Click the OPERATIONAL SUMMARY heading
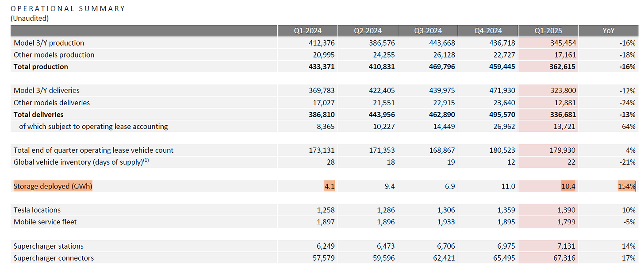The image size is (644, 277). coord(68,8)
